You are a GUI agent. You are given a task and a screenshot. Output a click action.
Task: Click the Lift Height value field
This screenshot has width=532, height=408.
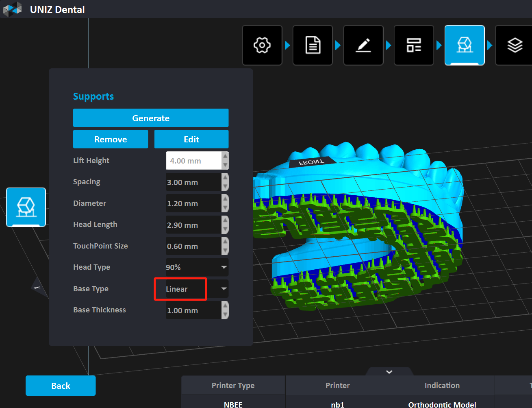tap(194, 161)
